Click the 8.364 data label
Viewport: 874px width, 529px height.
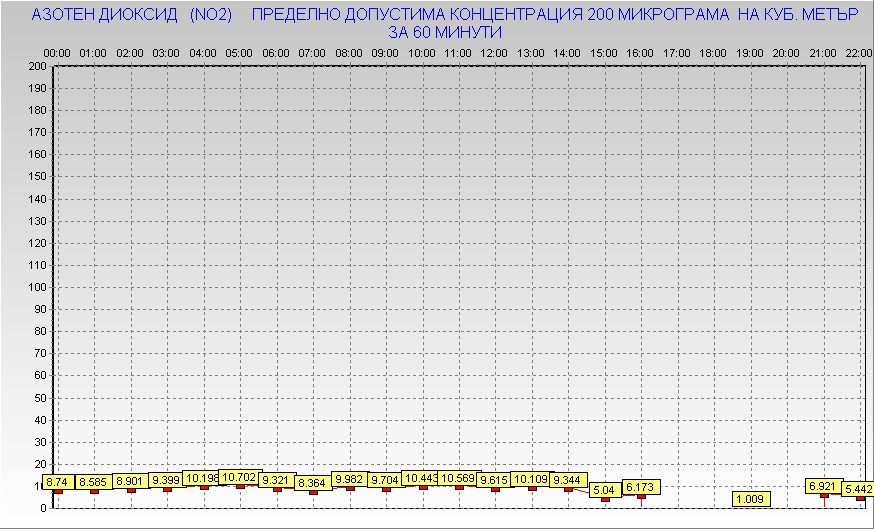[312, 483]
